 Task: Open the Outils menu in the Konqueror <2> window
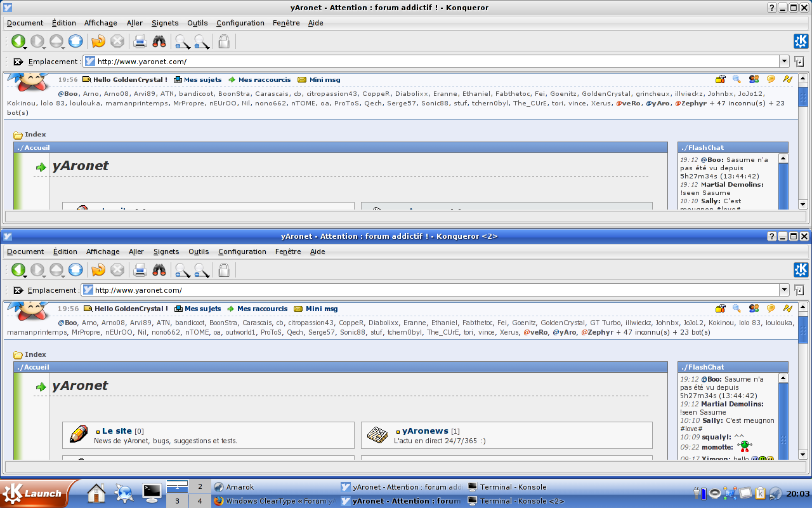pos(199,251)
